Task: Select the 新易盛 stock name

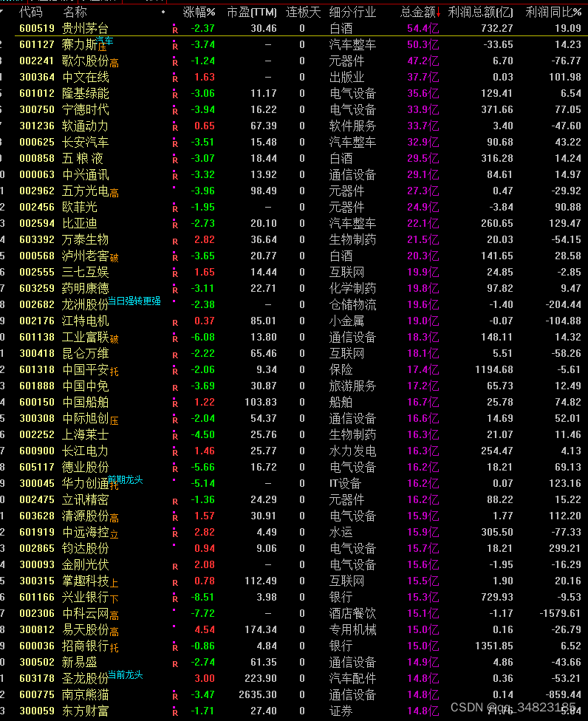Action: point(80,662)
